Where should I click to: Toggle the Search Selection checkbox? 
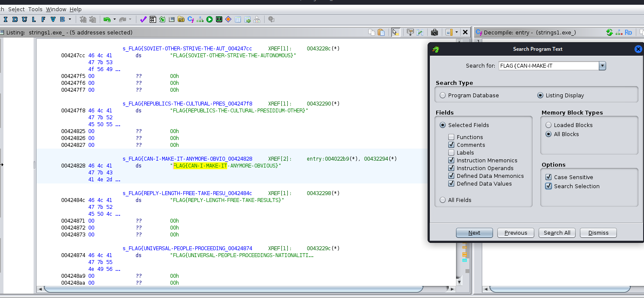548,186
